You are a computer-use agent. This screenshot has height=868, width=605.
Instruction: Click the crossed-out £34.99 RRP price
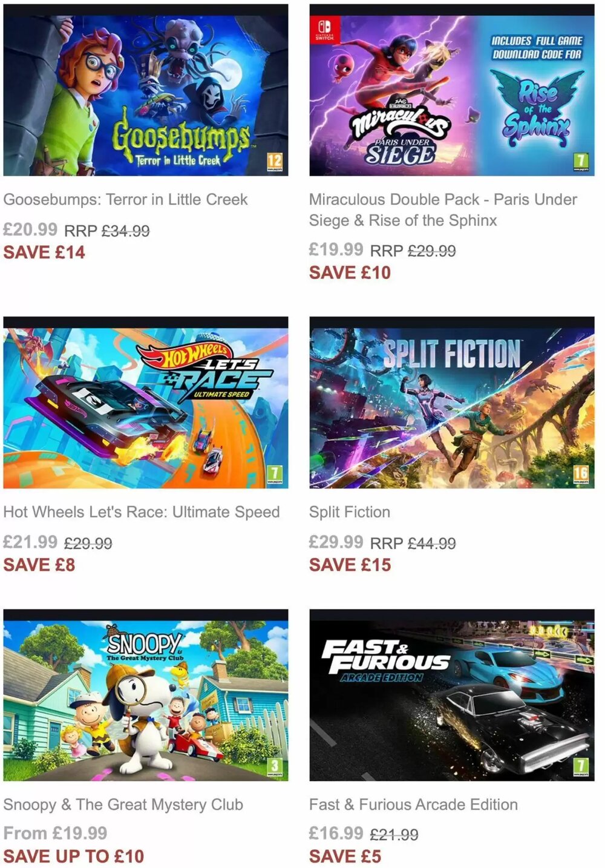click(x=125, y=230)
